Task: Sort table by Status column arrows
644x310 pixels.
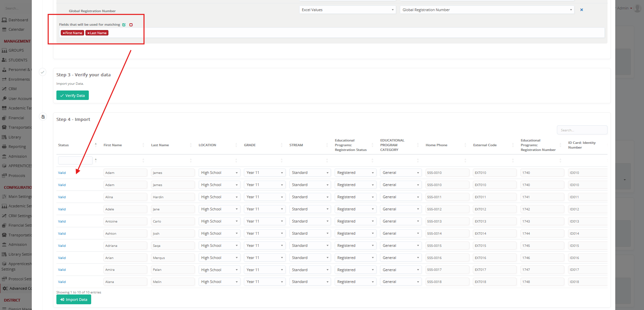Action: (96, 145)
